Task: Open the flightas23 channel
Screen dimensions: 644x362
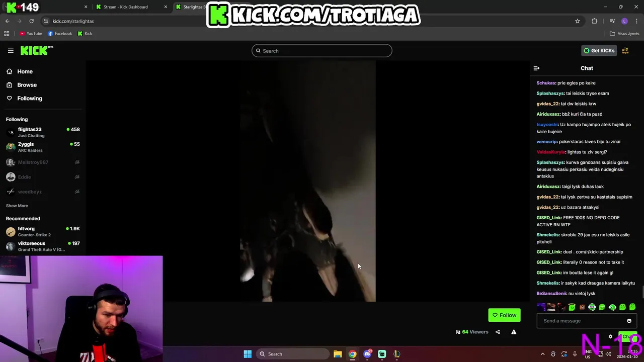Action: click(x=43, y=132)
